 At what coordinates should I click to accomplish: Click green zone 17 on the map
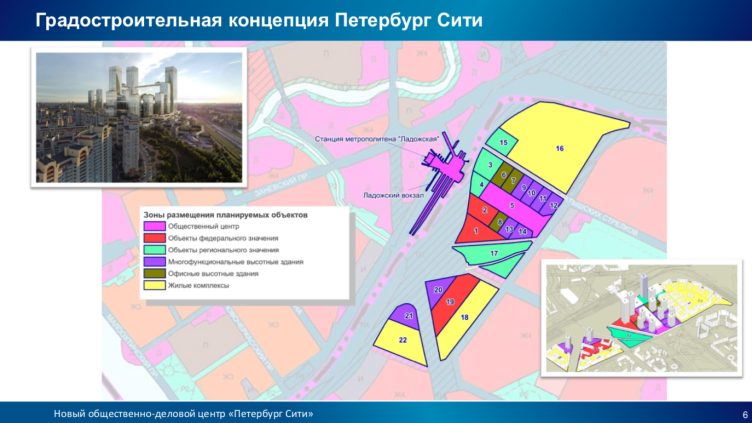click(x=492, y=255)
